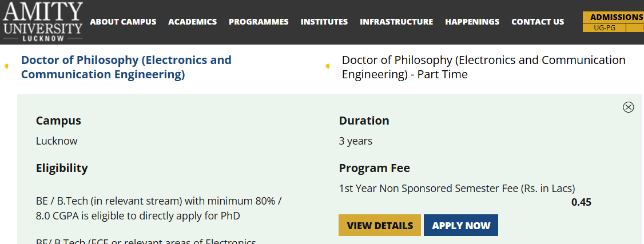Click the yellow bullet beside the full-time PhD
Image resolution: width=644 pixels, height=244 pixels.
click(x=6, y=66)
